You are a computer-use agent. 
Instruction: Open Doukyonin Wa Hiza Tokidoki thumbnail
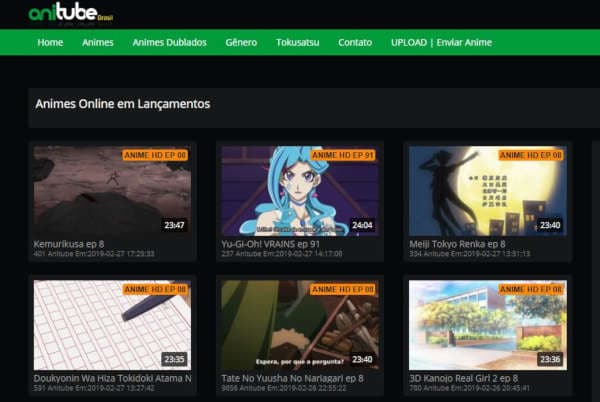[x=112, y=325]
